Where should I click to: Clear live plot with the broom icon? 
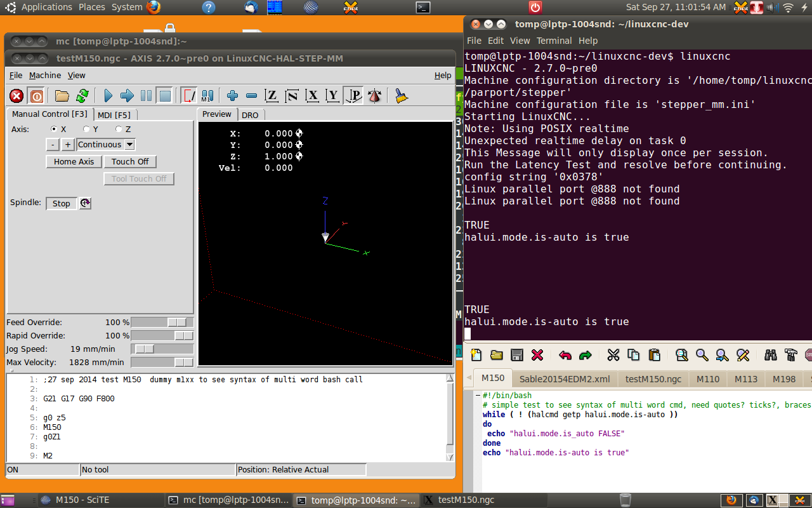[x=401, y=96]
